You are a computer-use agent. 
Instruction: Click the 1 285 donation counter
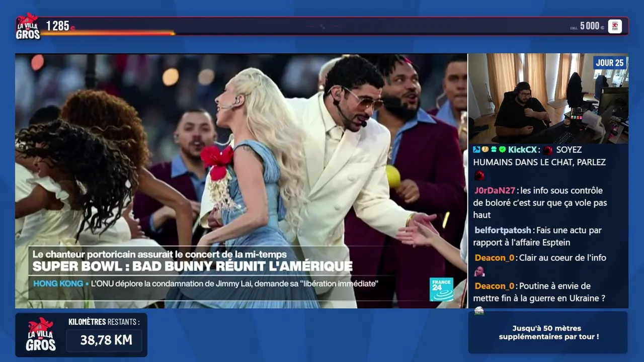pyautogui.click(x=57, y=26)
